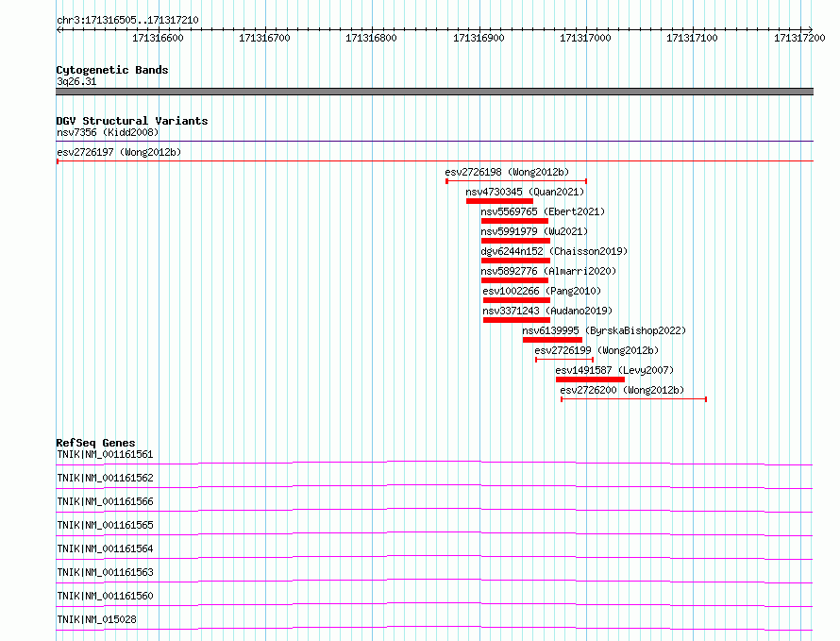Click ruler position 171317200

[799, 38]
